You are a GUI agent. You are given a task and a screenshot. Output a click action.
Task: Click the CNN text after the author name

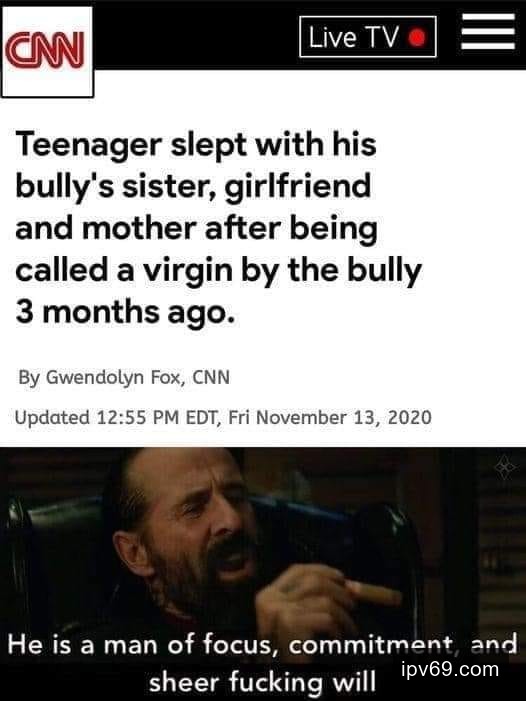click(x=211, y=377)
